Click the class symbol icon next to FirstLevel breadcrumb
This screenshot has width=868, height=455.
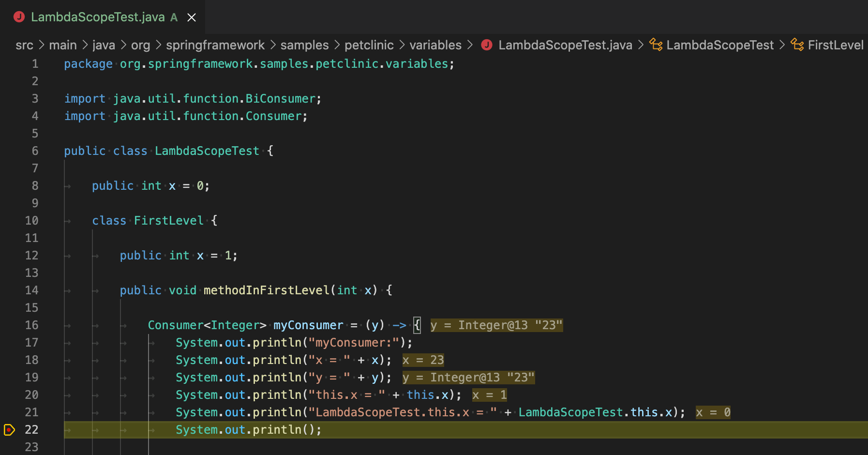click(x=797, y=45)
